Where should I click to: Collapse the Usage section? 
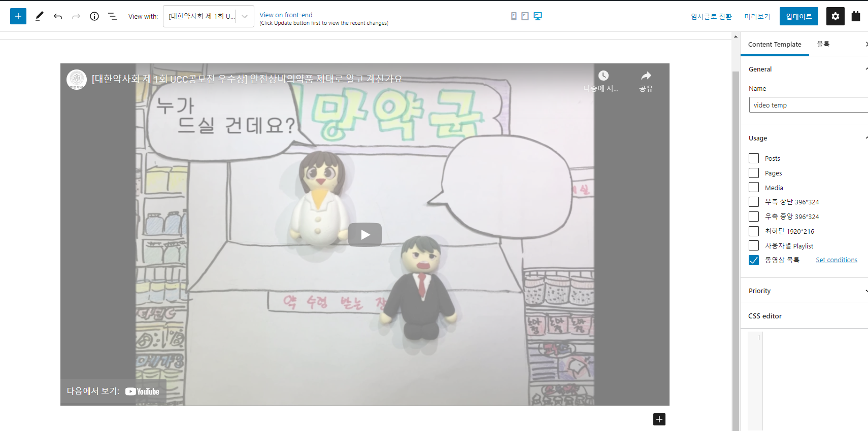[x=804, y=138]
